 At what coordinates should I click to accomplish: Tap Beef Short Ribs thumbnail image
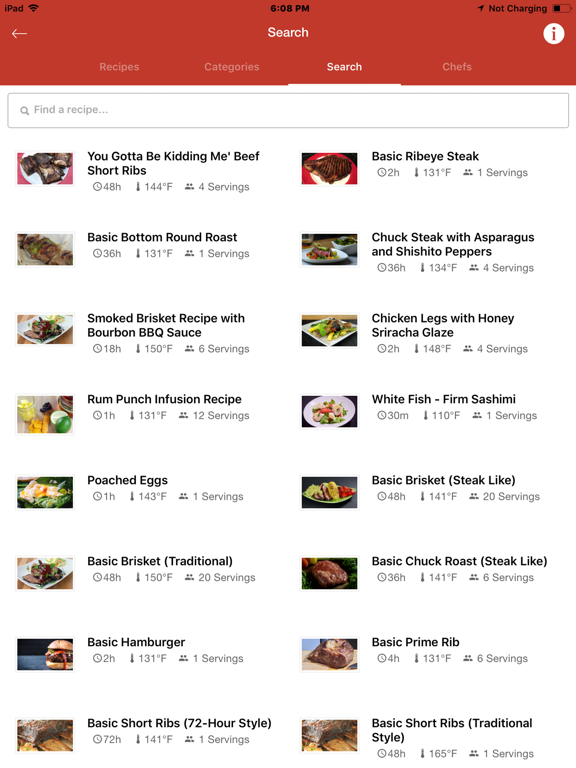pos(45,169)
